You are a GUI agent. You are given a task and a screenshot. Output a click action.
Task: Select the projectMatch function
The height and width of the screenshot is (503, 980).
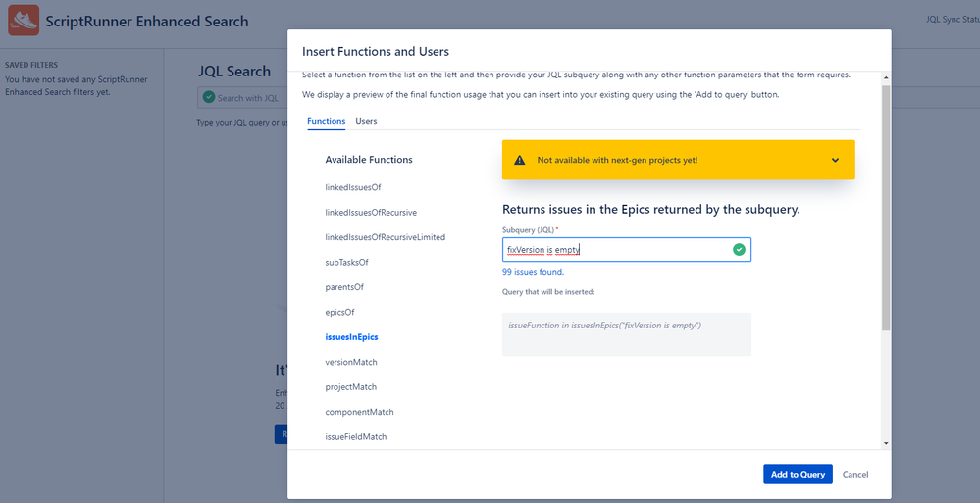tap(350, 387)
